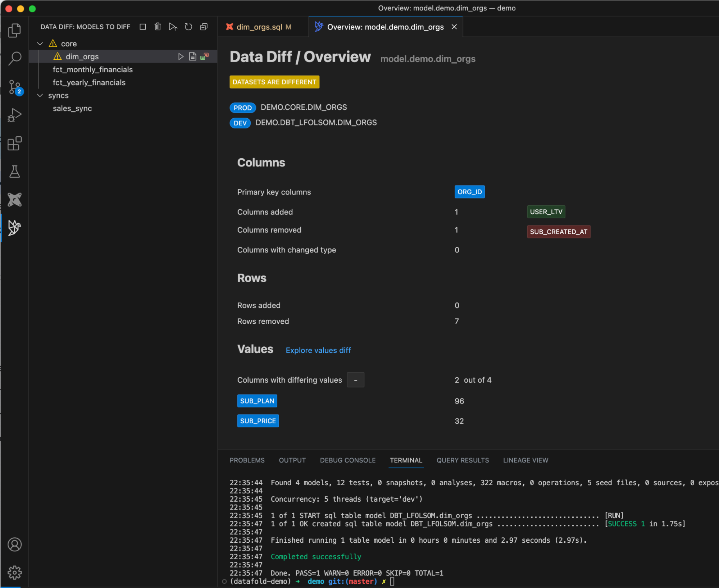Switch to the Query Results panel tab
Image resolution: width=719 pixels, height=588 pixels.
(x=462, y=460)
